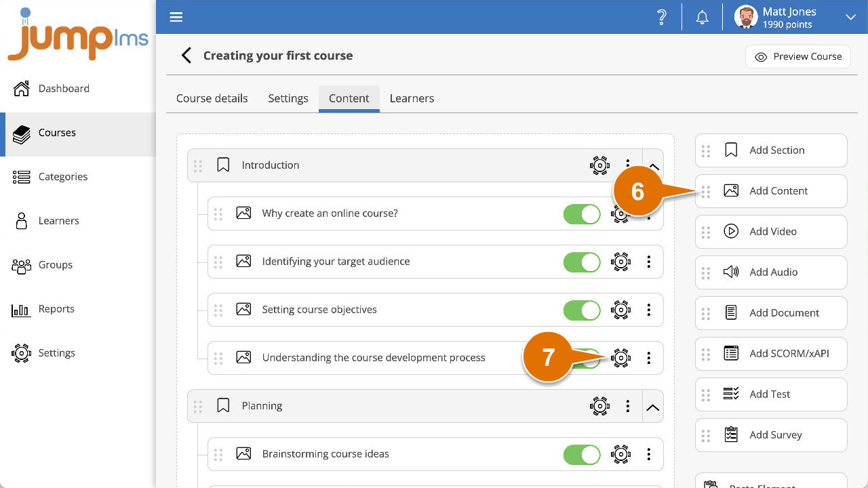Open three-dot menu for 'Why create an online course?'
Image resolution: width=868 pixels, height=488 pixels.
(x=649, y=217)
